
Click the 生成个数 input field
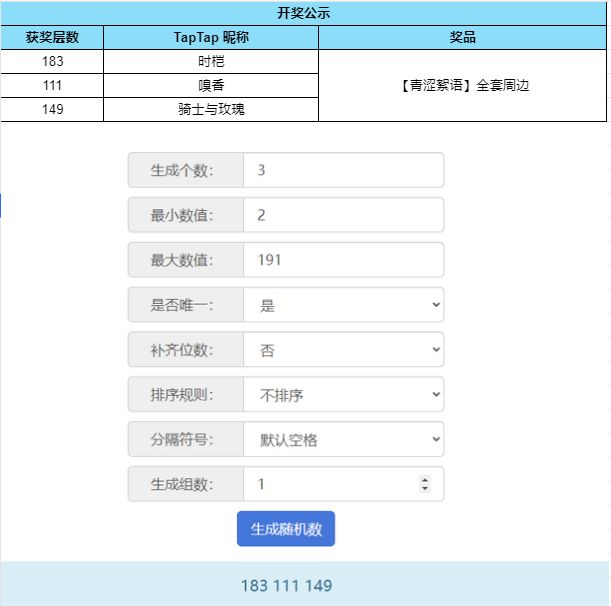point(344,170)
